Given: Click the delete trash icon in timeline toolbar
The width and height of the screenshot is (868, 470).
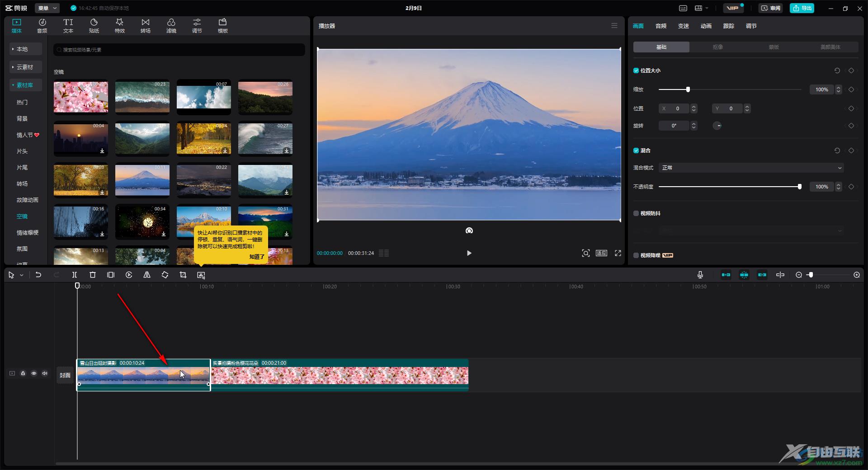Looking at the screenshot, I should click(x=93, y=275).
